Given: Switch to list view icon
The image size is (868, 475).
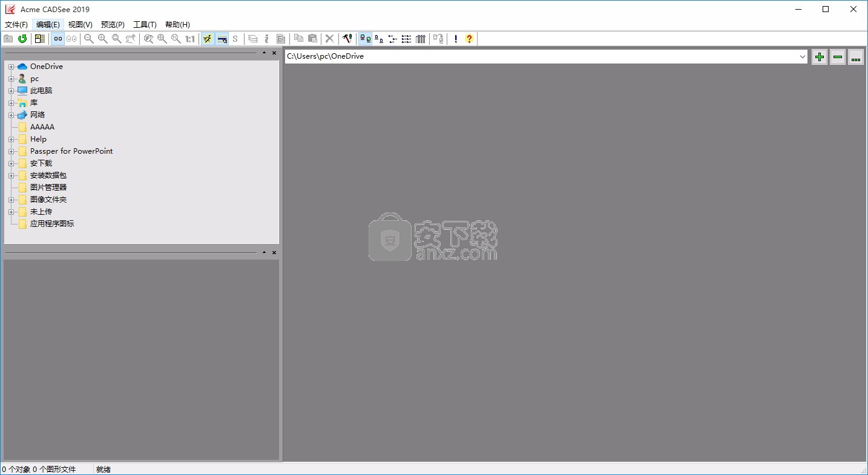Looking at the screenshot, I should [393, 39].
